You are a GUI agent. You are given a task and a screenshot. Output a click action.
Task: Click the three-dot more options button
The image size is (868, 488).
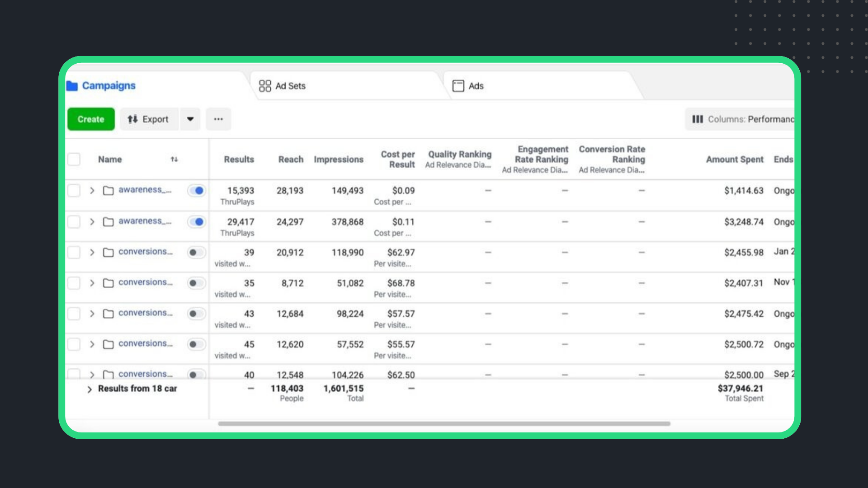218,119
